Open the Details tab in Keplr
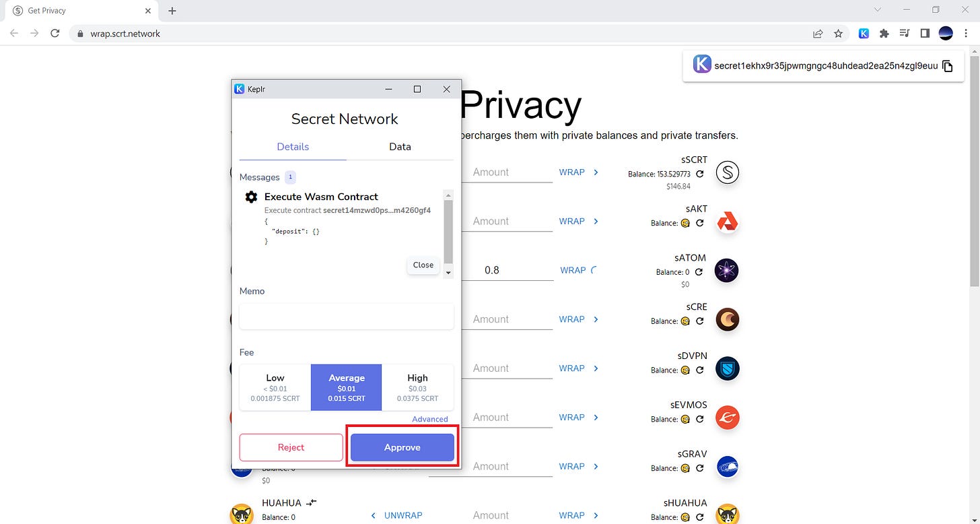 293,147
